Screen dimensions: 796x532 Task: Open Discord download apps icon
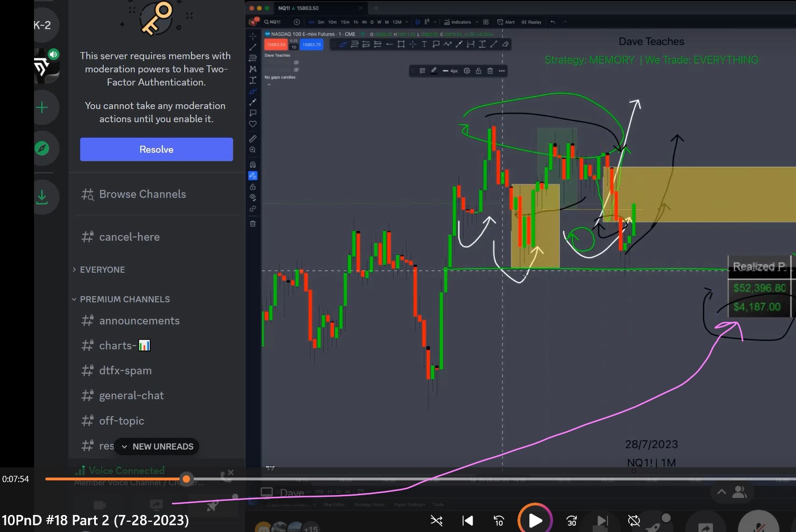click(42, 197)
